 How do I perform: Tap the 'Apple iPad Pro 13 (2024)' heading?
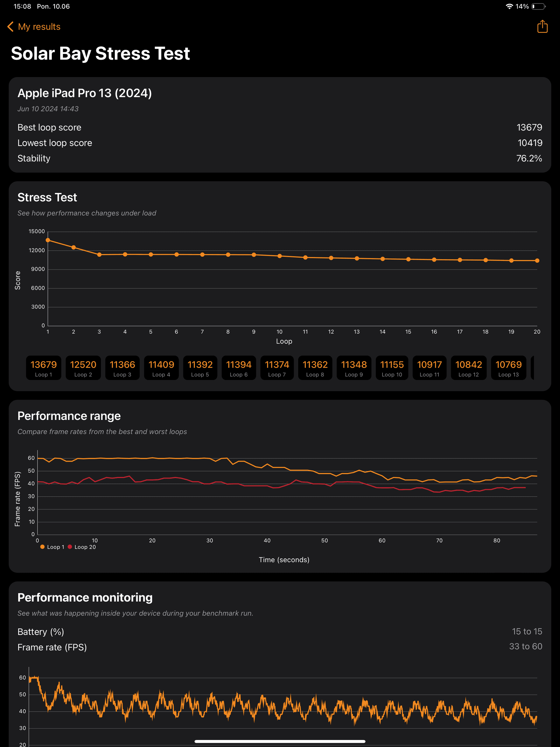coord(85,93)
